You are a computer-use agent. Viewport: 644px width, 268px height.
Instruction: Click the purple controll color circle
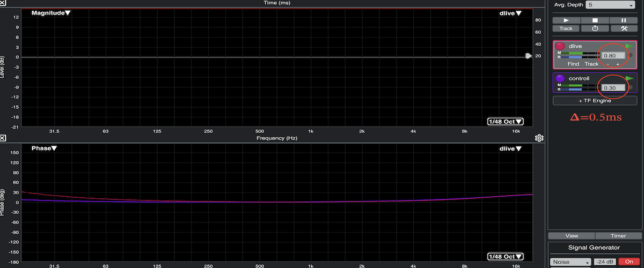tap(560, 78)
